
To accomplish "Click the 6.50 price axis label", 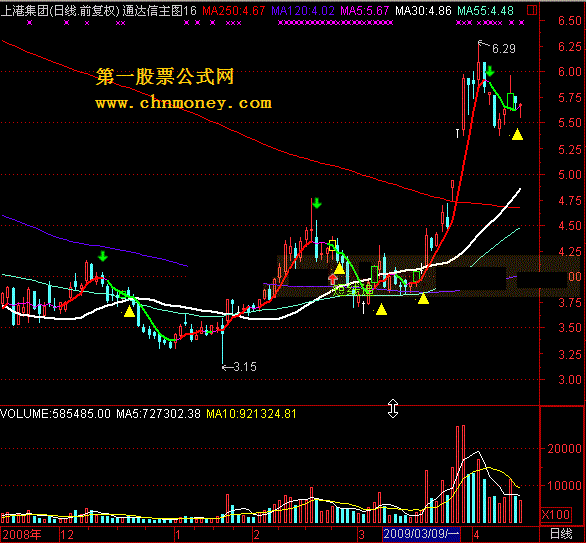I will click(570, 21).
